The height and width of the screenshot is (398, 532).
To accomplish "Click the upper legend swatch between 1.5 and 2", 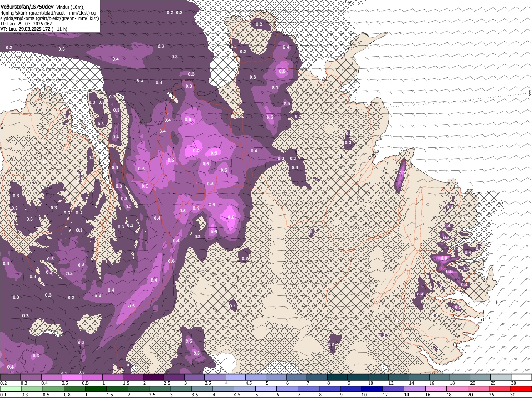I will point(133,377).
